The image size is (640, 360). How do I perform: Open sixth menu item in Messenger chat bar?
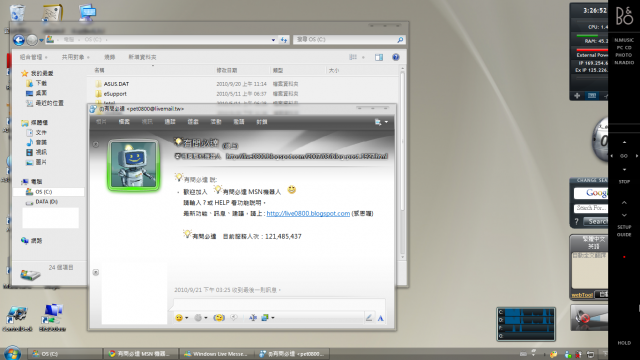click(x=216, y=122)
